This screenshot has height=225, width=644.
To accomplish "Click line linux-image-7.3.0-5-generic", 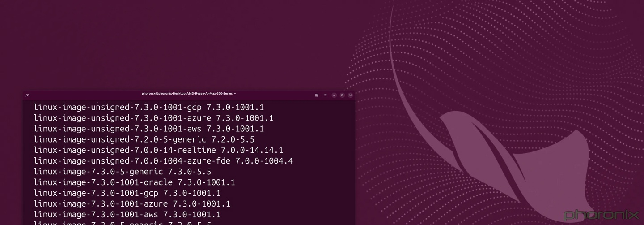I will tap(122, 172).
